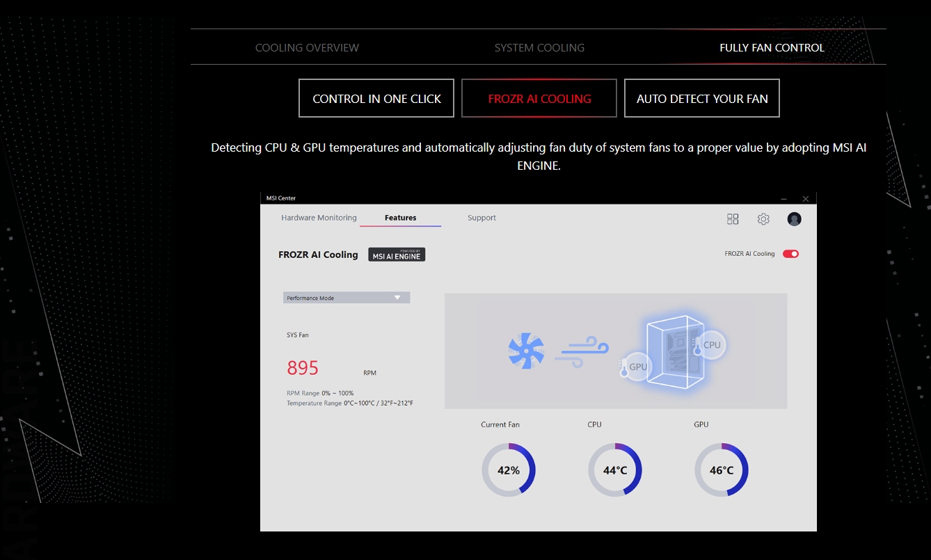The height and width of the screenshot is (560, 931).
Task: Click the Control In One Click button
Action: point(376,98)
